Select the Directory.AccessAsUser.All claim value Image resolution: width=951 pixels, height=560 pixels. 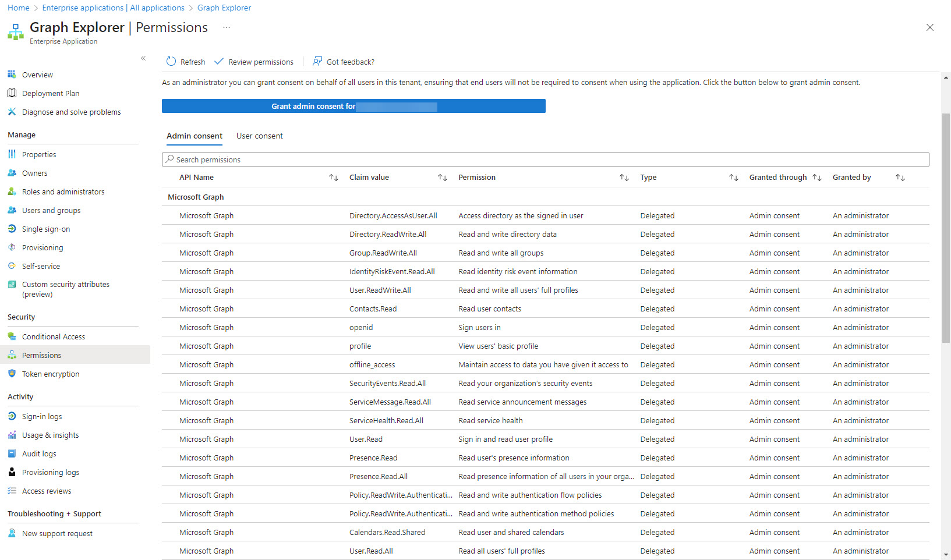coord(393,215)
